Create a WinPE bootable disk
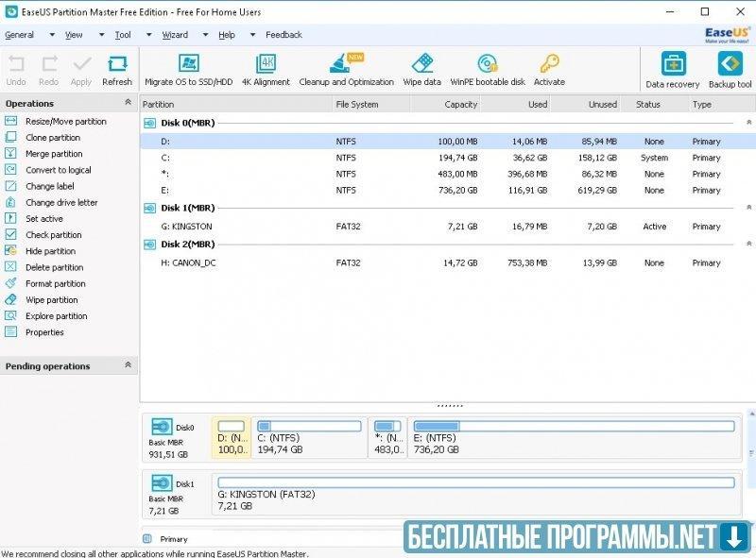Viewport: 756px width, 558px height. (488, 71)
